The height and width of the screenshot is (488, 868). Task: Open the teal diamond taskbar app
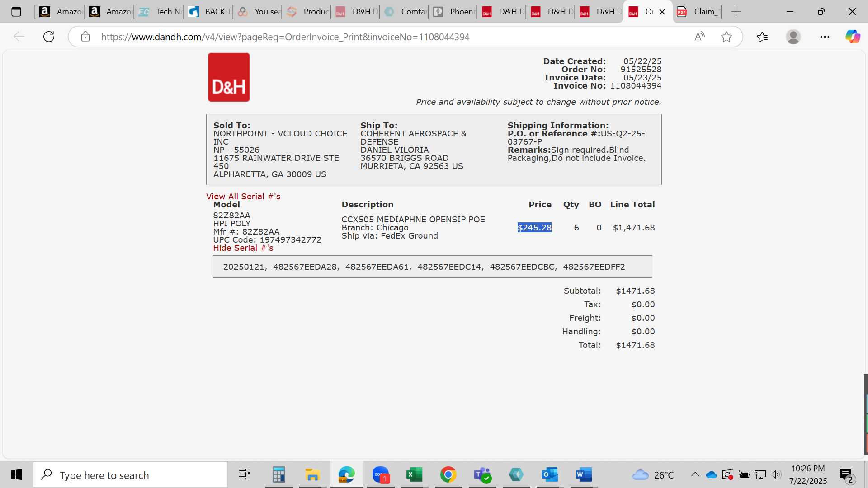click(x=516, y=475)
